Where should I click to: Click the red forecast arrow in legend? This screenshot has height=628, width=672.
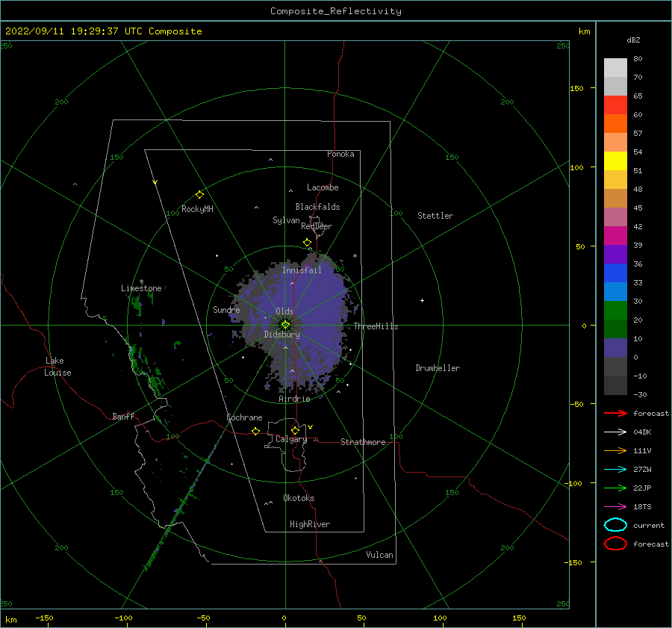coord(615,413)
